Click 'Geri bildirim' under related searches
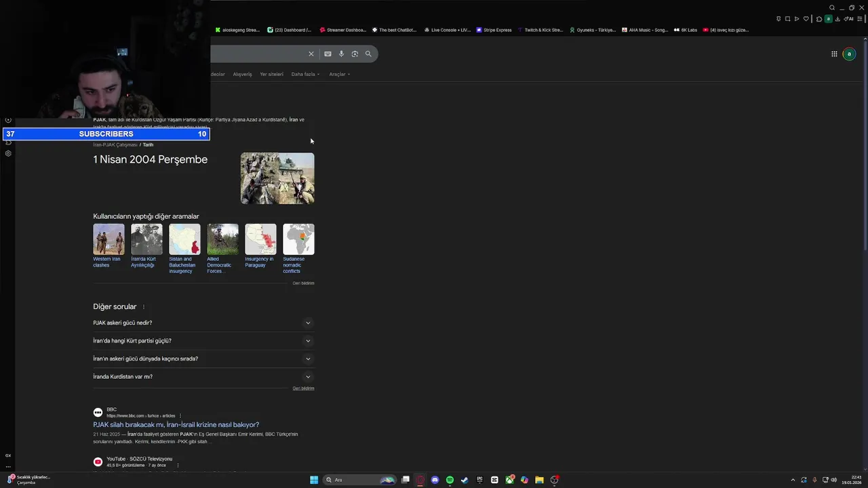868x488 pixels. 303,283
